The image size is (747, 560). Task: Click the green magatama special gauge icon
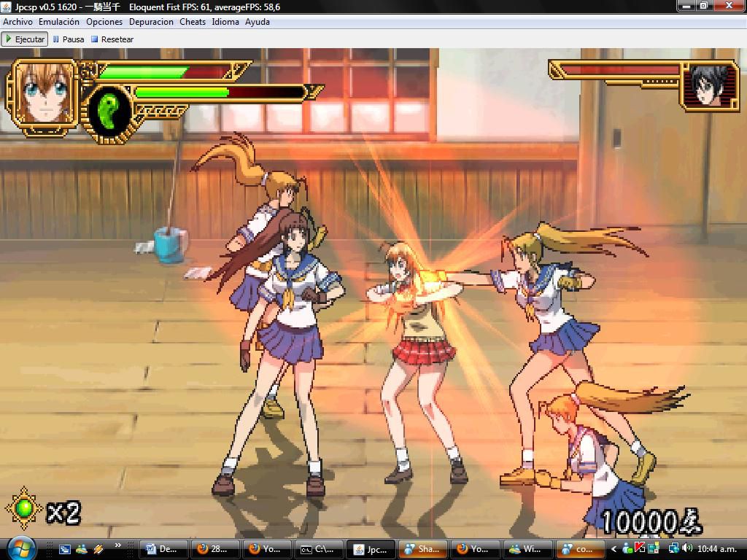pos(109,111)
